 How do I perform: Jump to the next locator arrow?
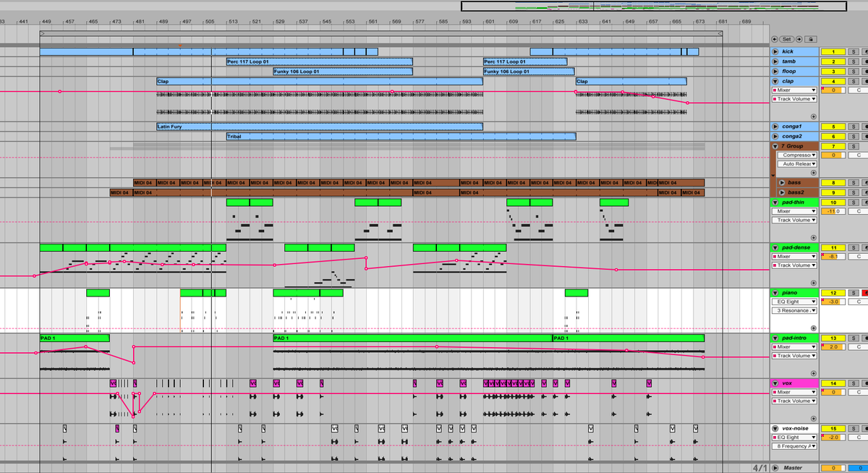(x=799, y=39)
